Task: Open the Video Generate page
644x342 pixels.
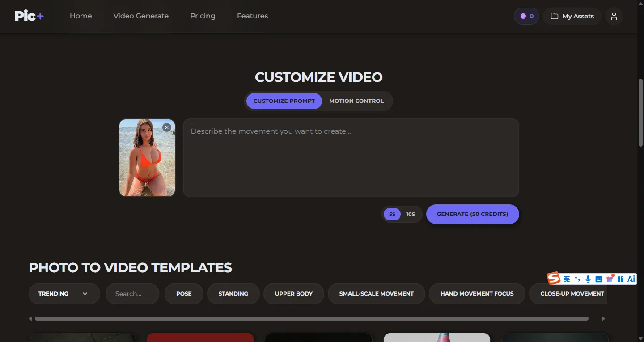Action: coord(141,16)
